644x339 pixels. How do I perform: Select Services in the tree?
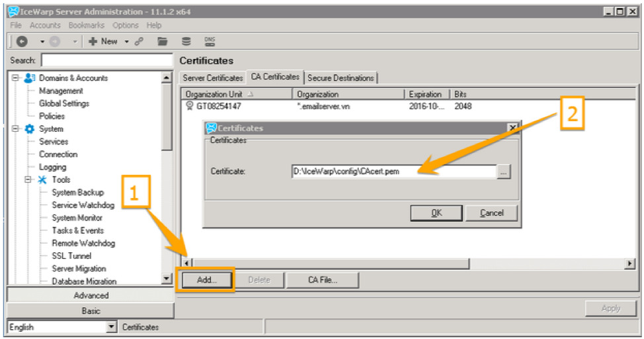[54, 142]
